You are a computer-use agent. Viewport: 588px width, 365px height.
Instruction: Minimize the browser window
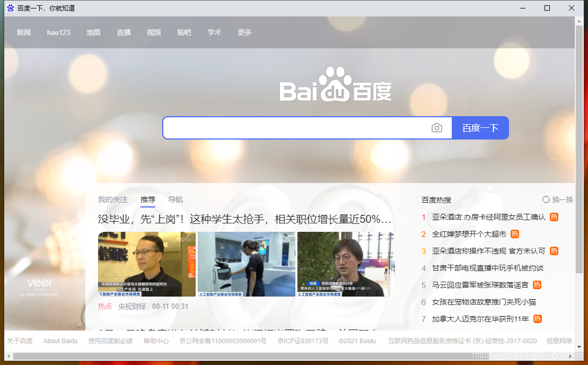(x=523, y=8)
